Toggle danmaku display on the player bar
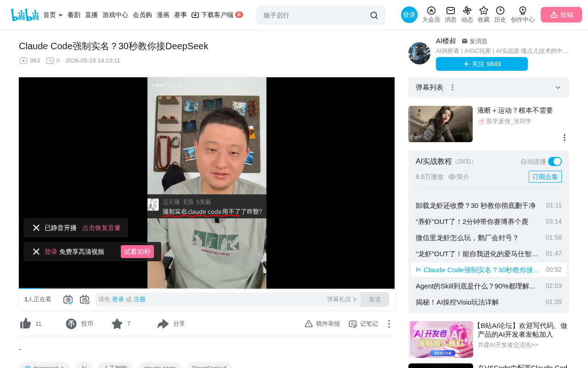Image resolution: width=588 pixels, height=368 pixels. [x=68, y=299]
